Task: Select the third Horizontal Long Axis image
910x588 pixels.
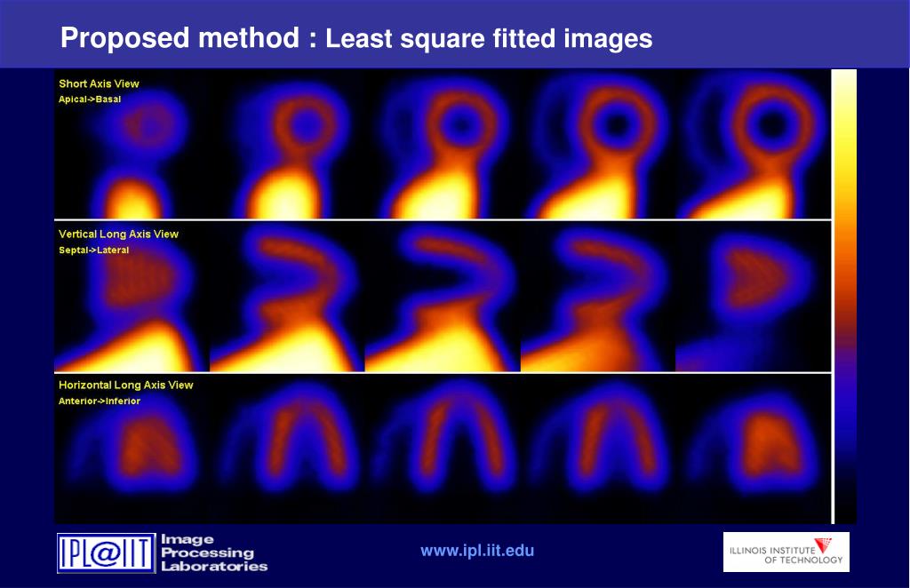Action: [443, 449]
